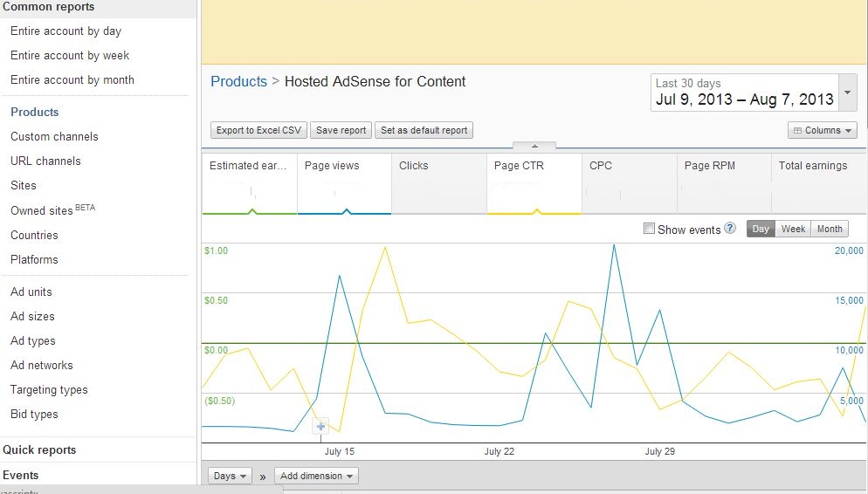This screenshot has width=868, height=494.
Task: Select the Estimated earnings metric tab
Action: tap(250, 184)
